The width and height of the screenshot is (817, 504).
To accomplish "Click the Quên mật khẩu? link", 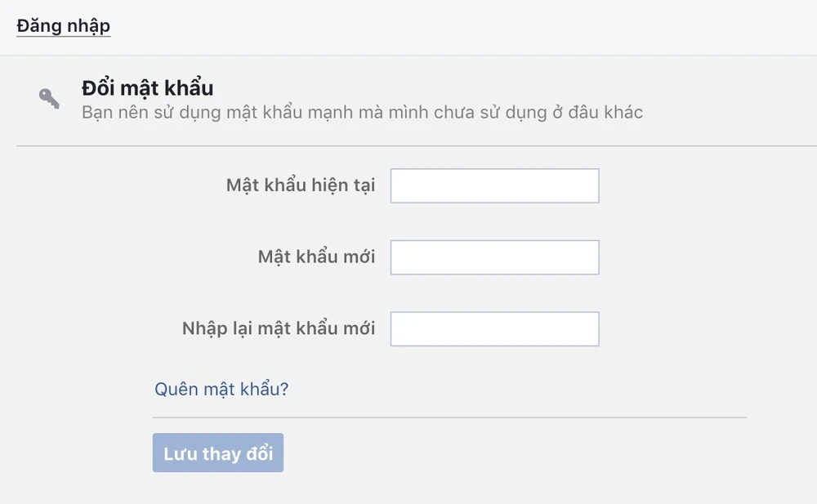I will click(x=221, y=389).
